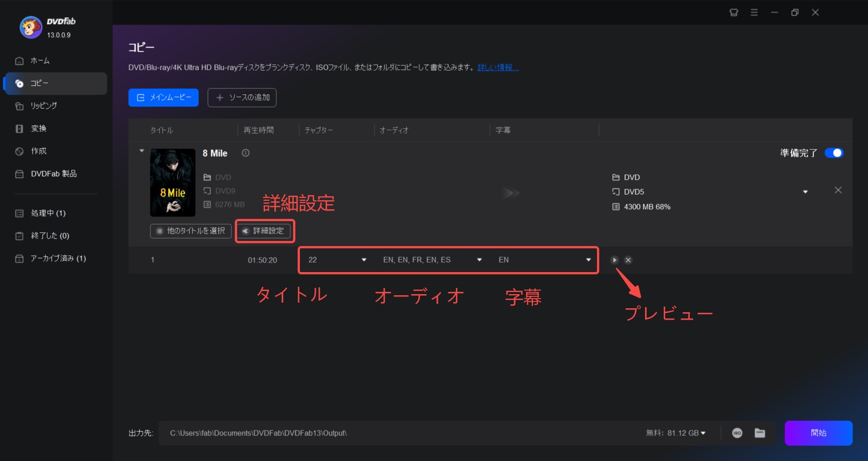Click the 01:50:20 duration value
The height and width of the screenshot is (461, 868).
[x=263, y=260]
